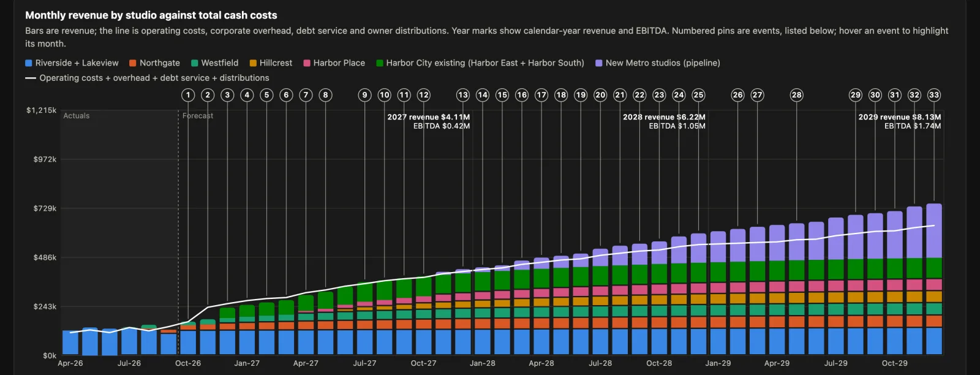Toggle Westfield legend entry
Screen dimensions: 980x375
coord(215,63)
